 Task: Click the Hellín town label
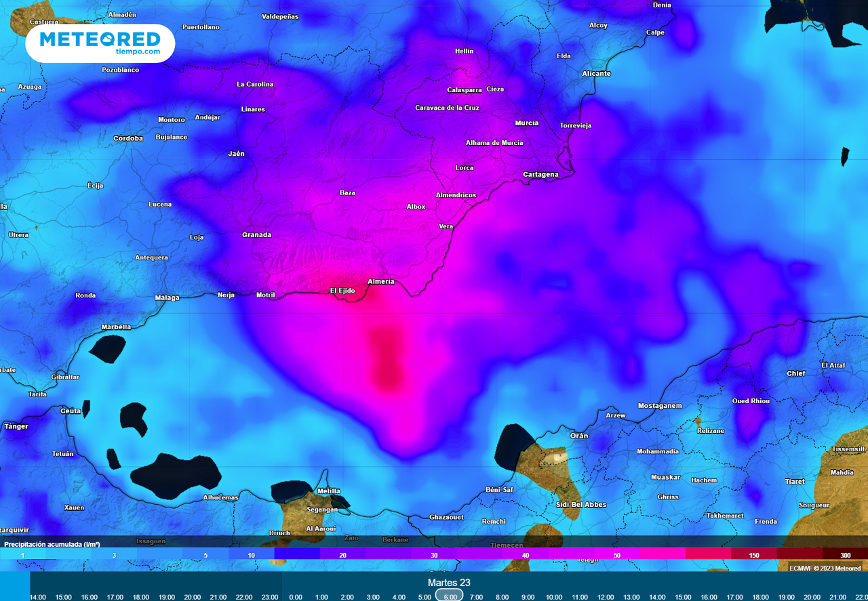pyautogui.click(x=465, y=51)
